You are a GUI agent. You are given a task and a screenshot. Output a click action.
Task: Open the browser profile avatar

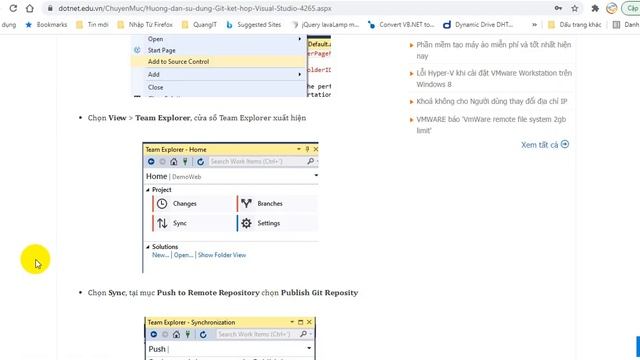[611, 8]
